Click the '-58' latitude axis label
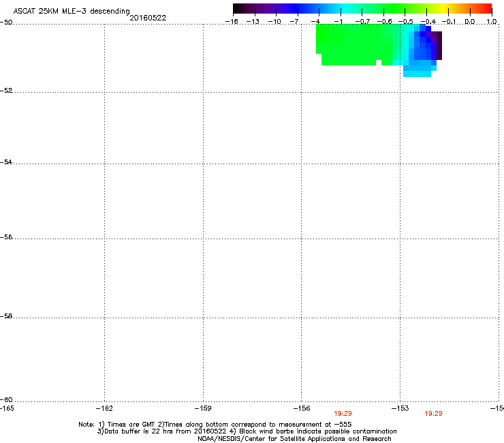This screenshot has height=443, width=504. [6, 316]
